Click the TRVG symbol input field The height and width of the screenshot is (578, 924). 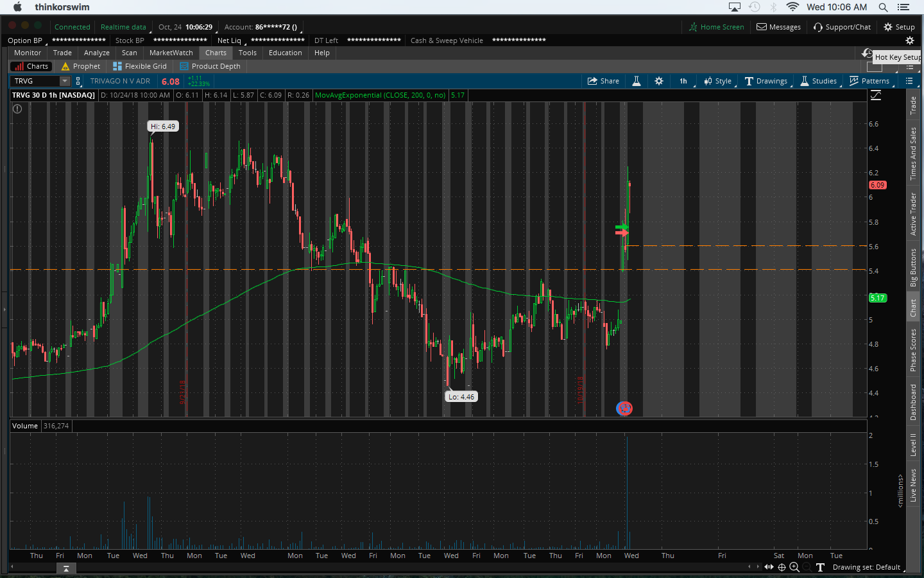coord(35,81)
